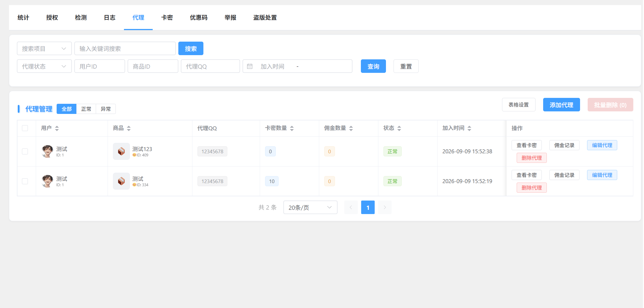Click the 商品ID input field
Viewport: 644px width, 308px height.
[x=153, y=66]
